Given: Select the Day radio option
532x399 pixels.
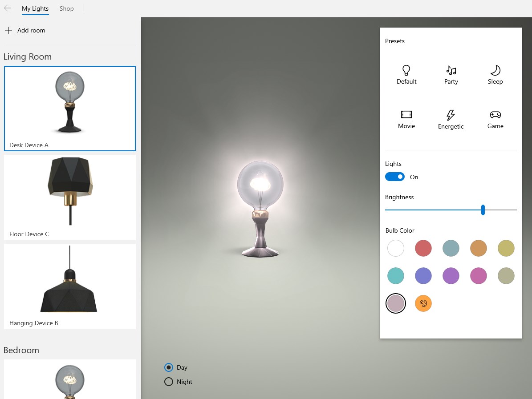Looking at the screenshot, I should [x=169, y=367].
